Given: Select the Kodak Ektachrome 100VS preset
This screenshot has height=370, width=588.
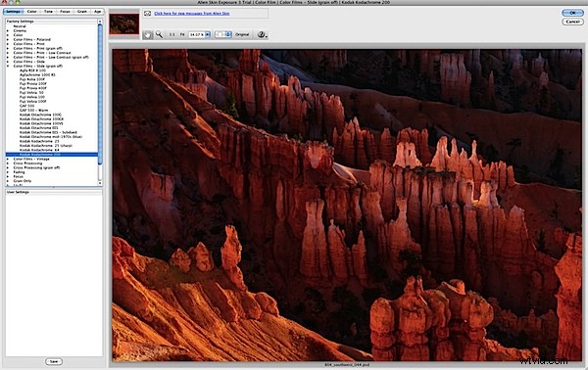Looking at the screenshot, I should click(x=41, y=123).
